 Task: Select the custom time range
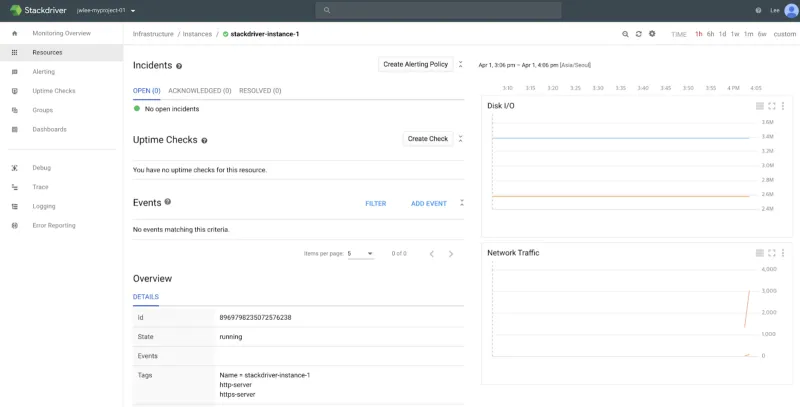[785, 34]
